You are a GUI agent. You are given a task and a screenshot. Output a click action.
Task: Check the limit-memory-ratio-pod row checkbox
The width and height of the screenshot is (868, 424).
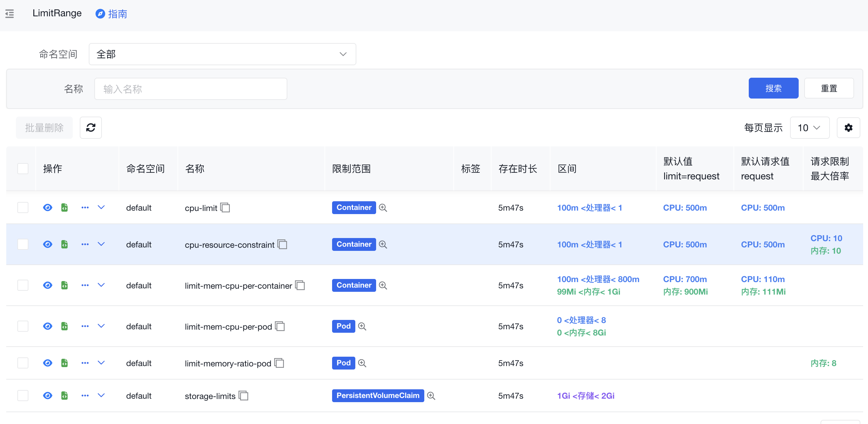[x=23, y=363]
